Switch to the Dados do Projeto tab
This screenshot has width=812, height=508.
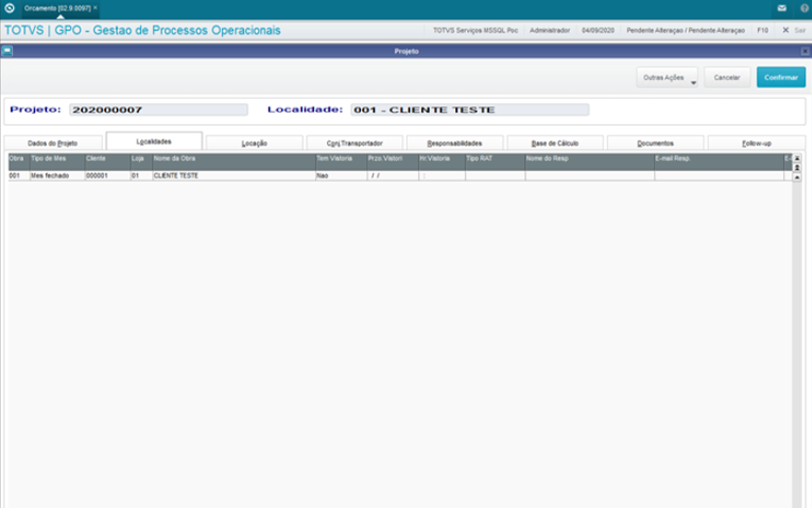[53, 143]
